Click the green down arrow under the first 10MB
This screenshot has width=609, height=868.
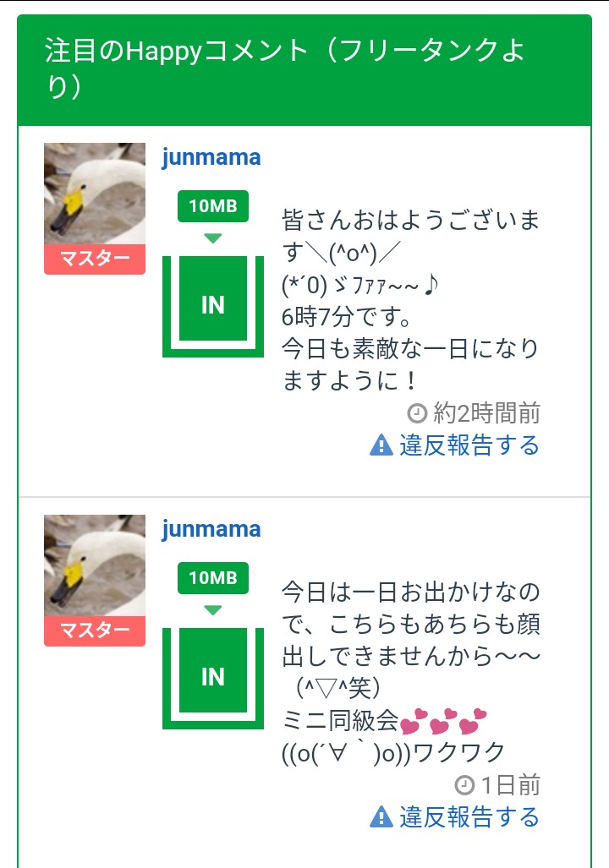pos(213,238)
